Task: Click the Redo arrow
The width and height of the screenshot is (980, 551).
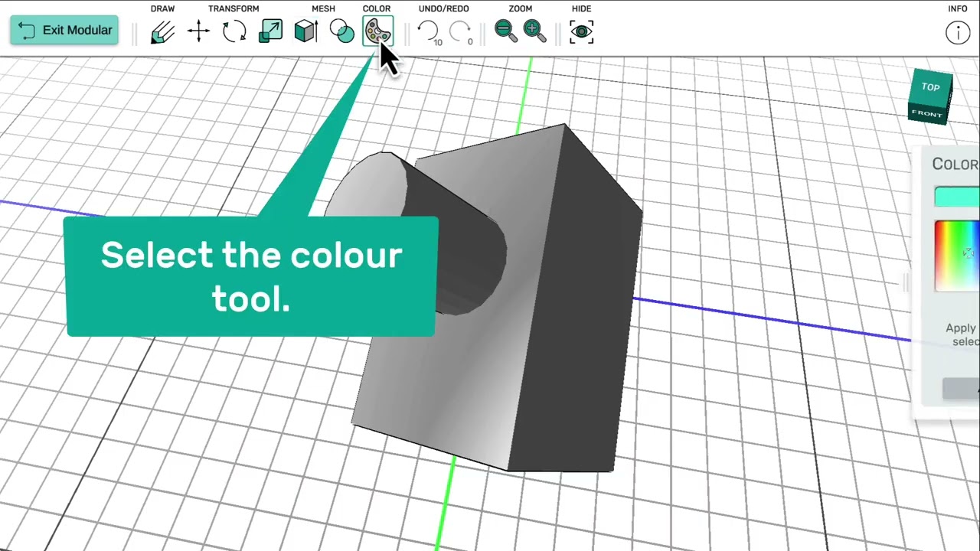Action: 459,31
